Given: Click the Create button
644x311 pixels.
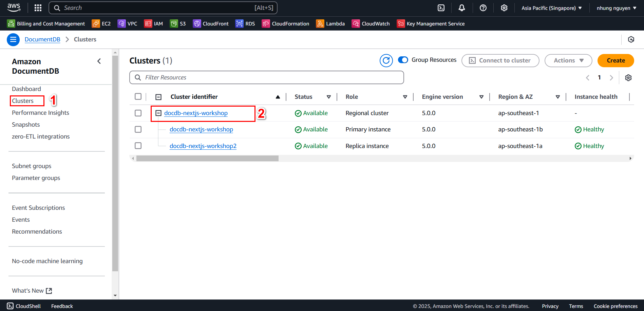Looking at the screenshot, I should [616, 60].
